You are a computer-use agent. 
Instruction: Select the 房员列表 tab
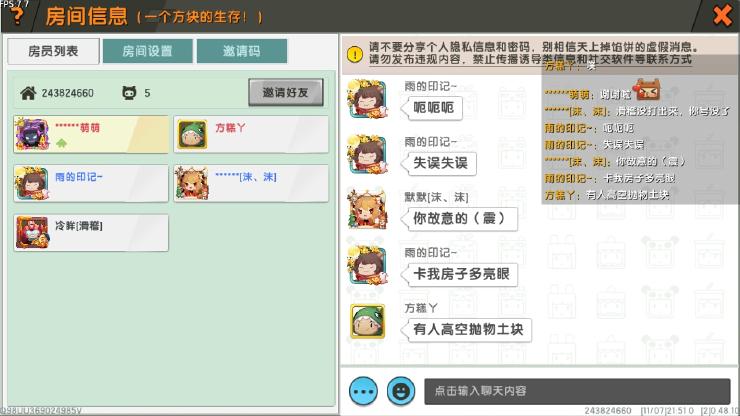[x=53, y=51]
